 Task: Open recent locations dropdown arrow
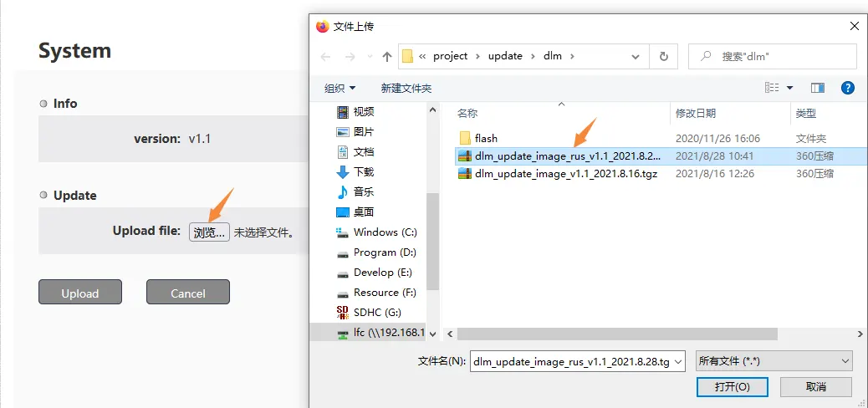[370, 57]
